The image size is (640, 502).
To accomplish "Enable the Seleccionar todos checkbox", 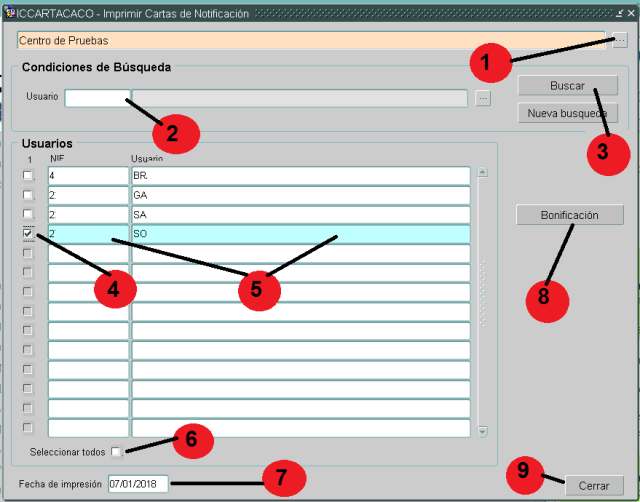I will pos(117,452).
